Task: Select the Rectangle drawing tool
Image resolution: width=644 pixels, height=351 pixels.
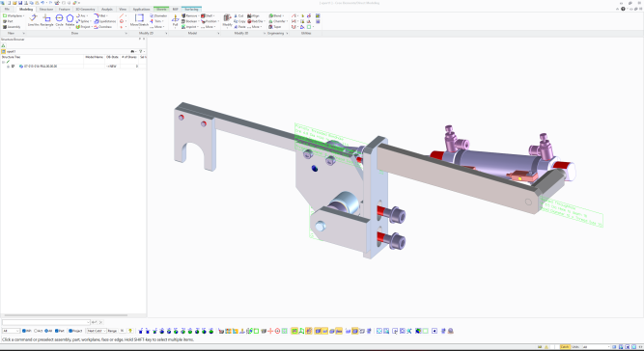Action: pyautogui.click(x=46, y=20)
